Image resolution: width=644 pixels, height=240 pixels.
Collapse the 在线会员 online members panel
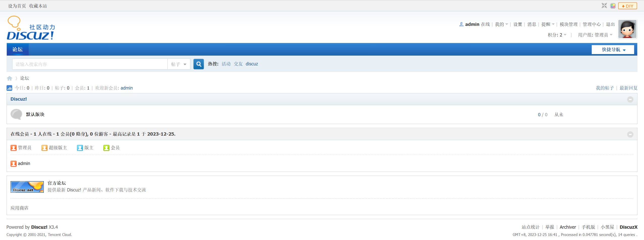point(630,134)
